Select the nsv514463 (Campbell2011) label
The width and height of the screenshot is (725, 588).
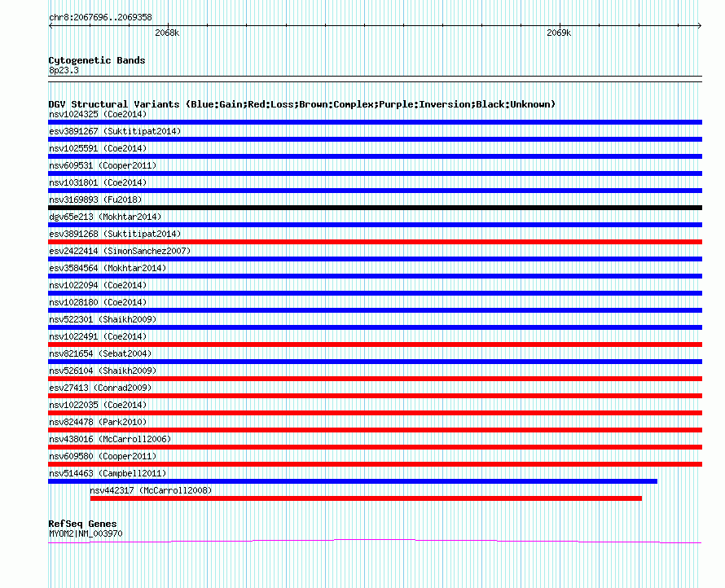click(108, 473)
